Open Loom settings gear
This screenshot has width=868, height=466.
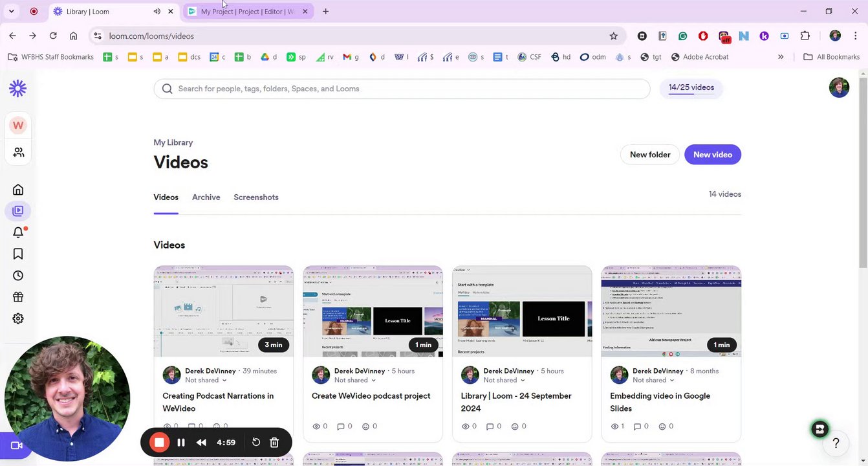pos(18,318)
